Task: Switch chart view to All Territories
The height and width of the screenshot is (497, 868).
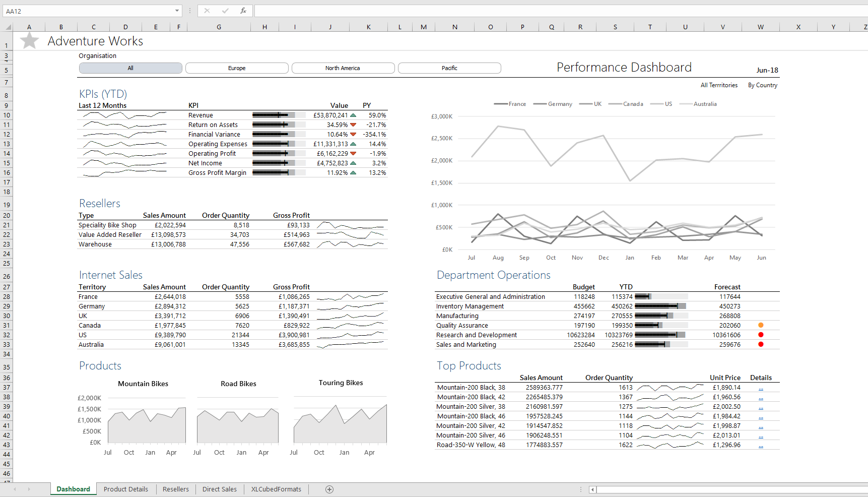Action: (719, 85)
